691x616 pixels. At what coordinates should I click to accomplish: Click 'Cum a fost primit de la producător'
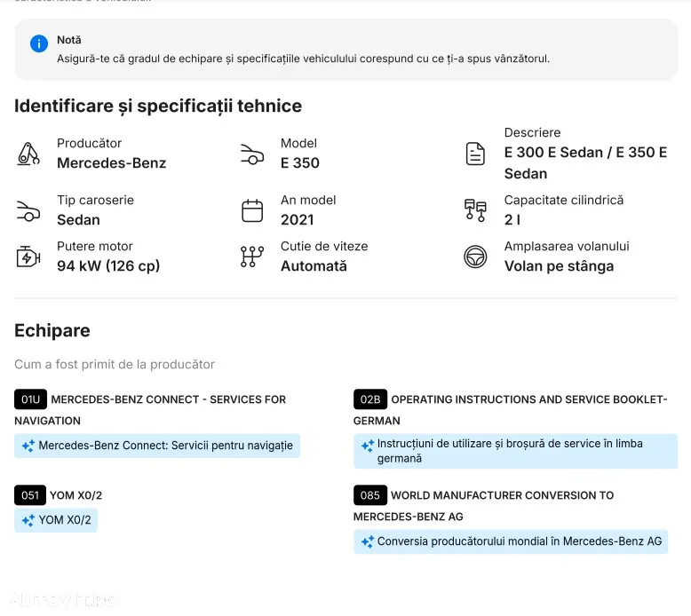tap(115, 365)
